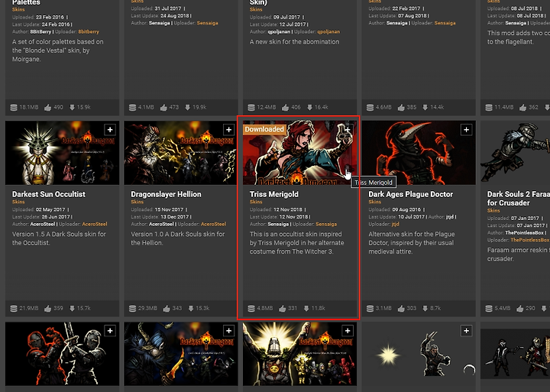Visit Sensaiga uploader link under Triss Merigold

pos(326,224)
